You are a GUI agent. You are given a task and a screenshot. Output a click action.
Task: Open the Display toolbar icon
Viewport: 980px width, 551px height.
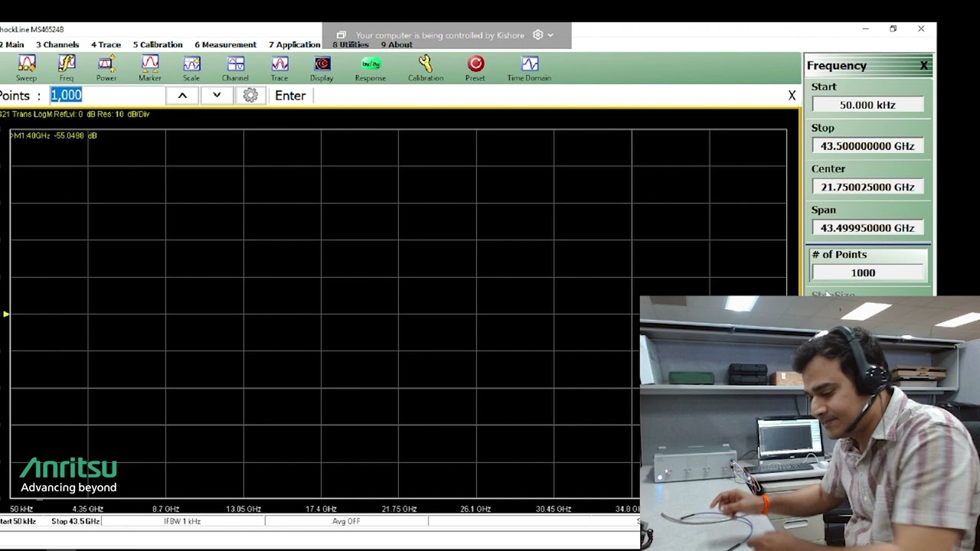pyautogui.click(x=322, y=68)
